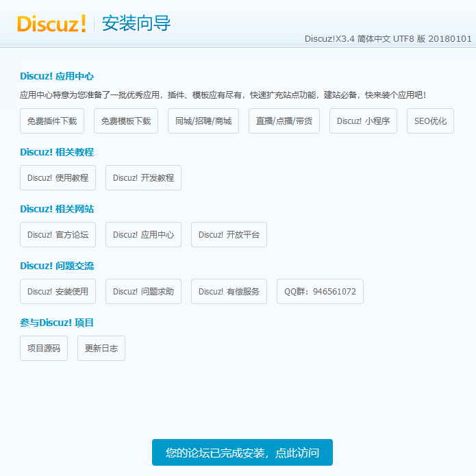476x476 pixels.
Task: Visit Discuz! 官方论坛
Action: pos(58,234)
